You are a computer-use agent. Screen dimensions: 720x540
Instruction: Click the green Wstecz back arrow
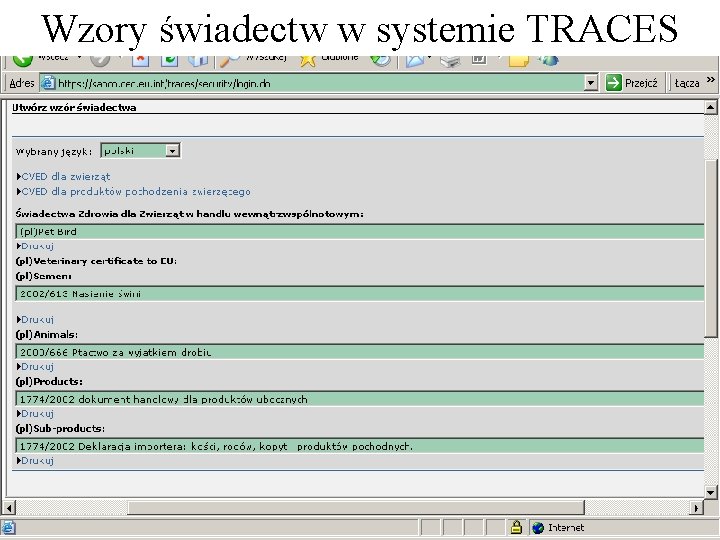tap(22, 61)
